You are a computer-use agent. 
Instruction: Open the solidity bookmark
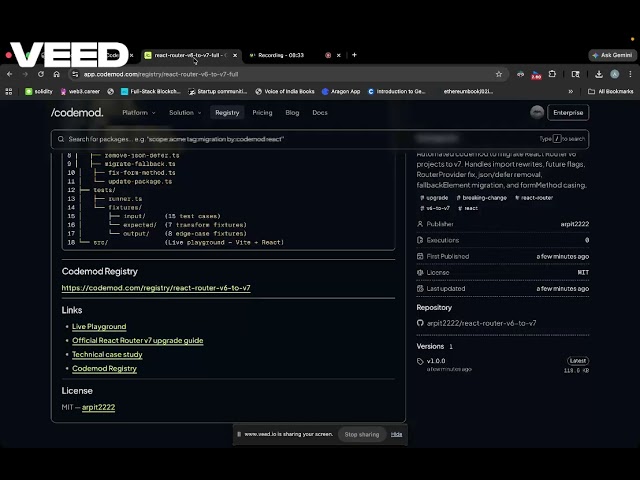pos(39,91)
